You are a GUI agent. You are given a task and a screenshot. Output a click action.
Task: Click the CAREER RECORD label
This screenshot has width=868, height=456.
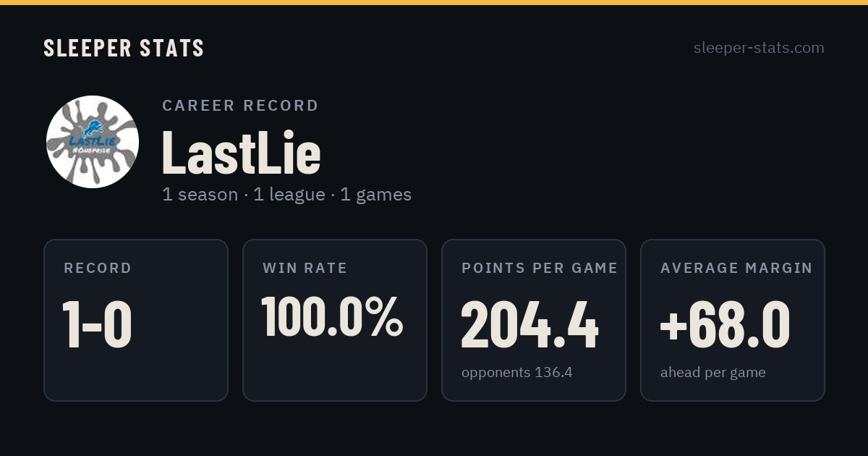pyautogui.click(x=240, y=106)
